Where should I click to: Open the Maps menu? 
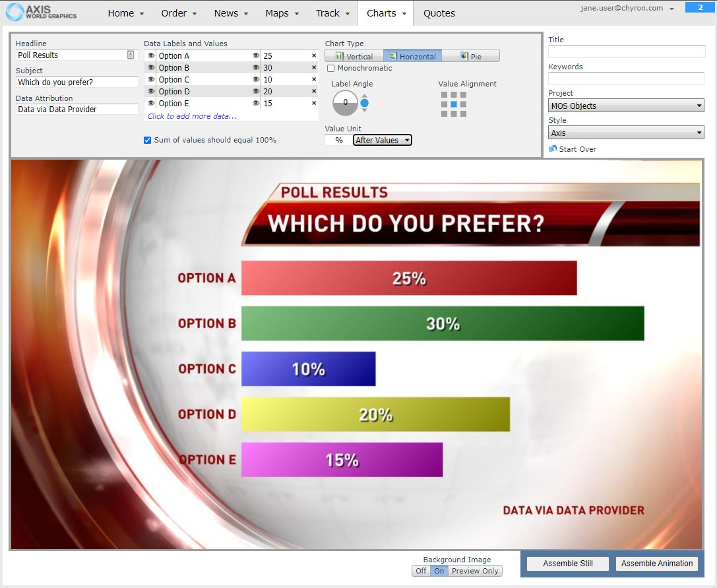(282, 13)
